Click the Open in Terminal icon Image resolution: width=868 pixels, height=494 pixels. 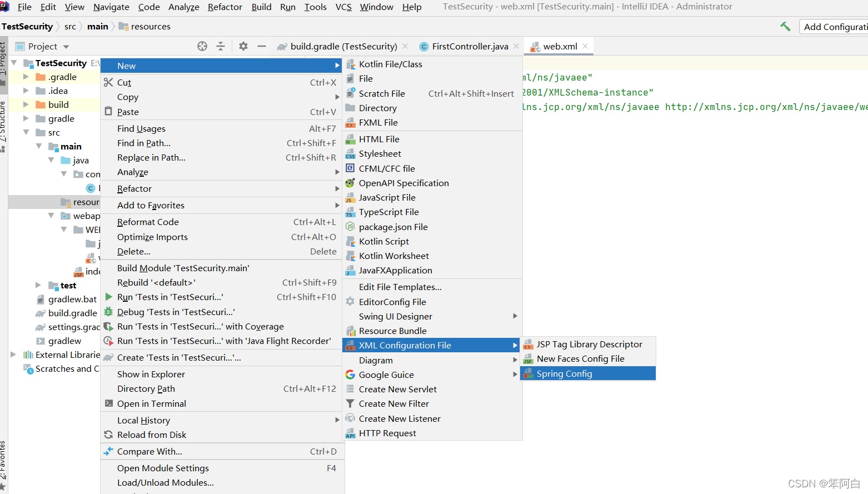(x=108, y=403)
